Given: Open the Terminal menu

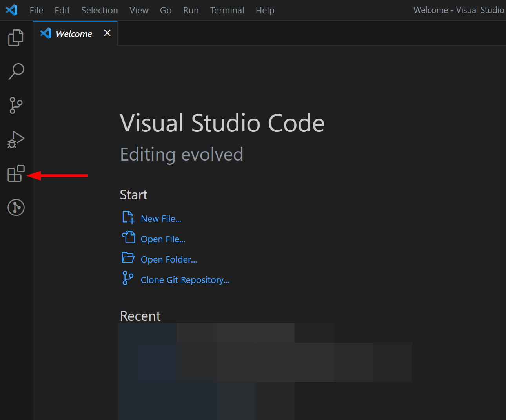Looking at the screenshot, I should (x=227, y=10).
